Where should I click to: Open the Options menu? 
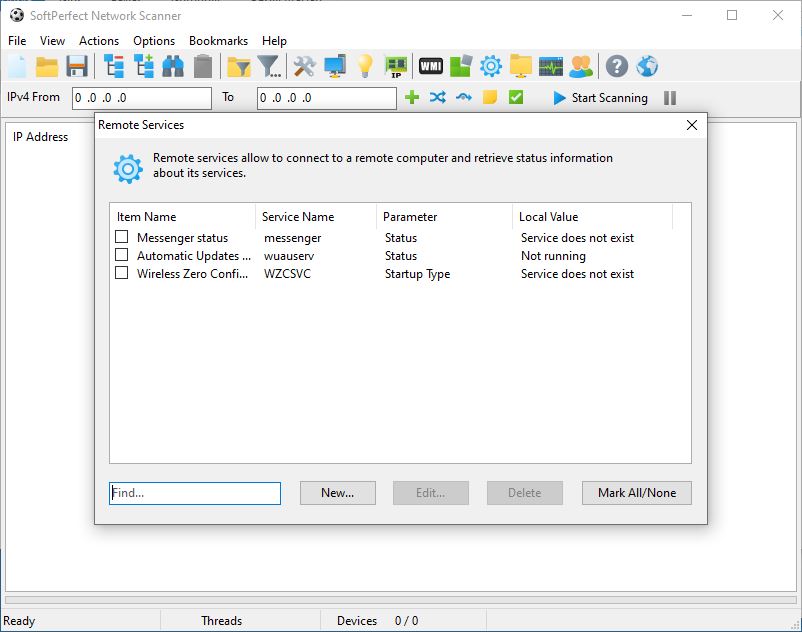coord(154,41)
